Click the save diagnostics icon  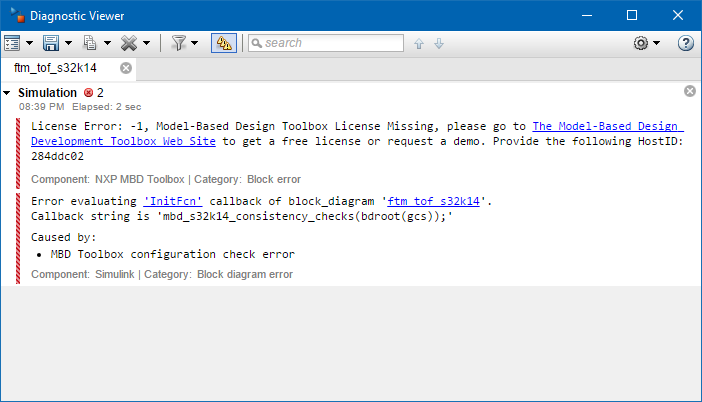pos(51,43)
